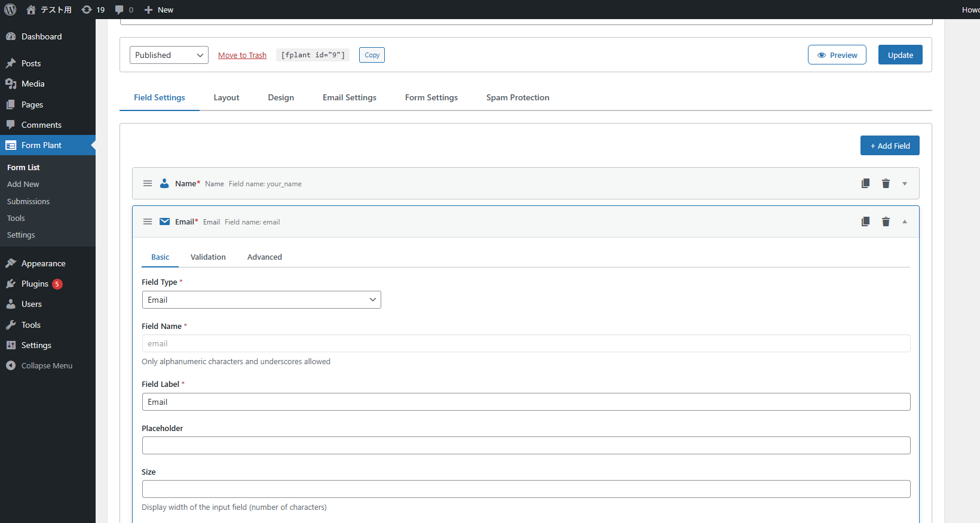Select the Advanced sub-tab
Screen dimensions: 980x523
[x=265, y=257]
